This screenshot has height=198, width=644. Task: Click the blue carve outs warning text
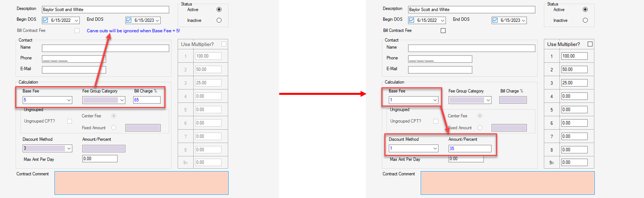point(133,31)
